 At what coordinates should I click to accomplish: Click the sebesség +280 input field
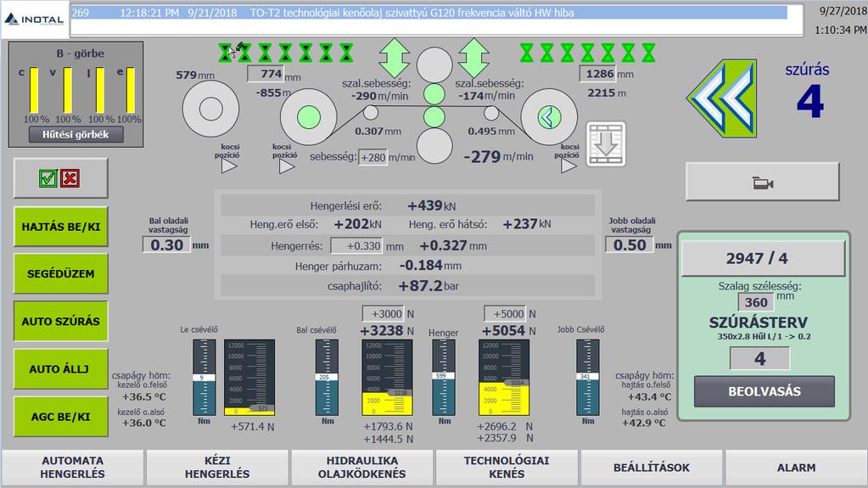coord(372,157)
